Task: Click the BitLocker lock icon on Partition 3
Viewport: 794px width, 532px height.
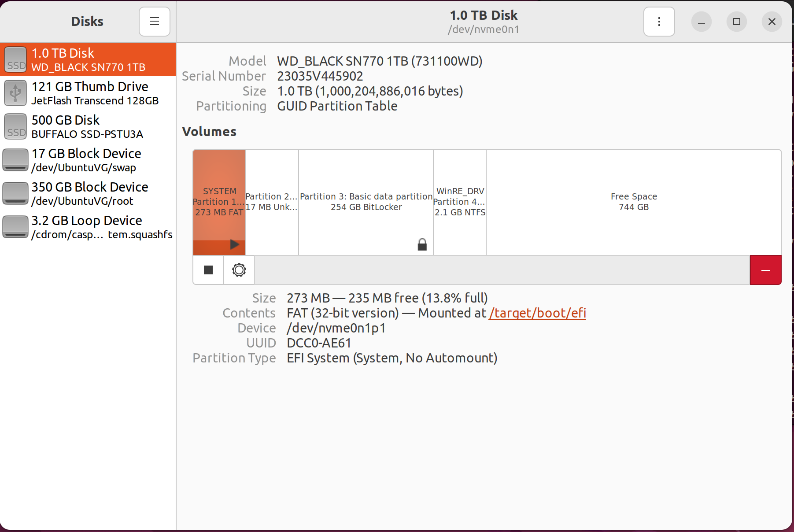Action: click(x=422, y=245)
